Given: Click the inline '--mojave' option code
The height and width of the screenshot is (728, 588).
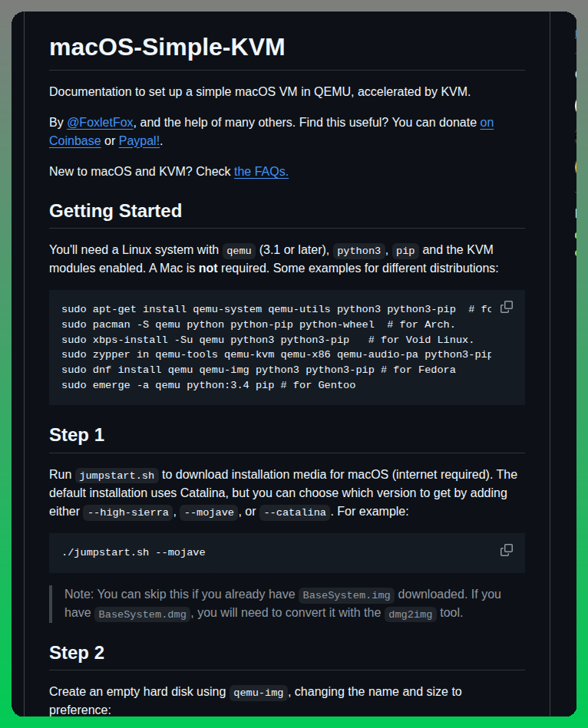Looking at the screenshot, I should click(x=209, y=512).
